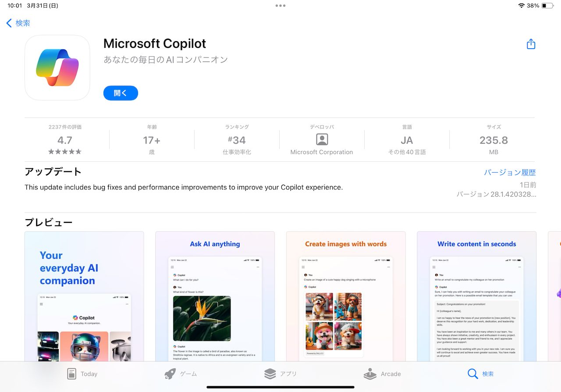The image size is (561, 392).
Task: Open the 'Ask AI anything' preview screenshot
Action: [x=215, y=296]
